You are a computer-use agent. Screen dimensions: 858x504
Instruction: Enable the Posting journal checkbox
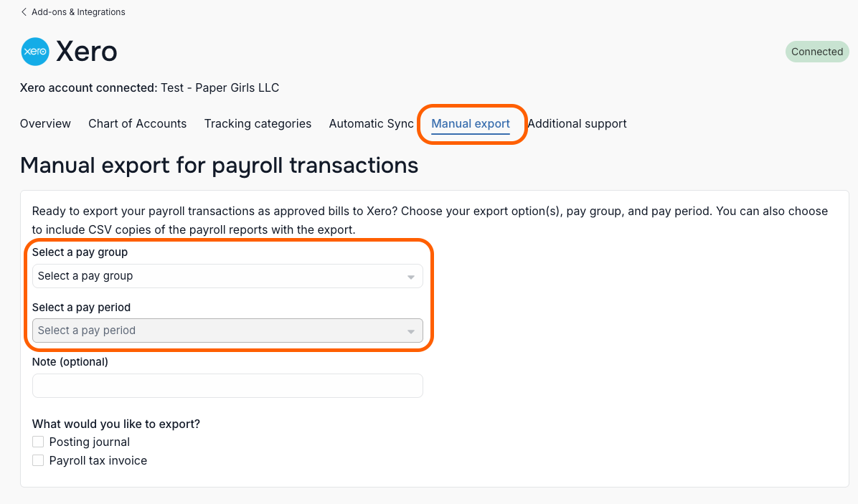tap(38, 442)
